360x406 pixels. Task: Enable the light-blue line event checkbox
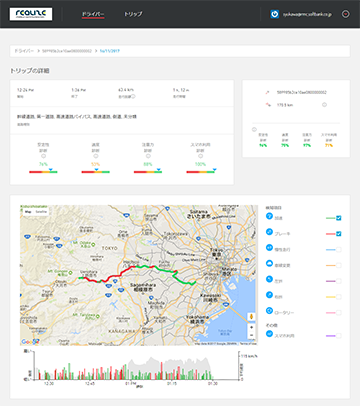point(339,249)
